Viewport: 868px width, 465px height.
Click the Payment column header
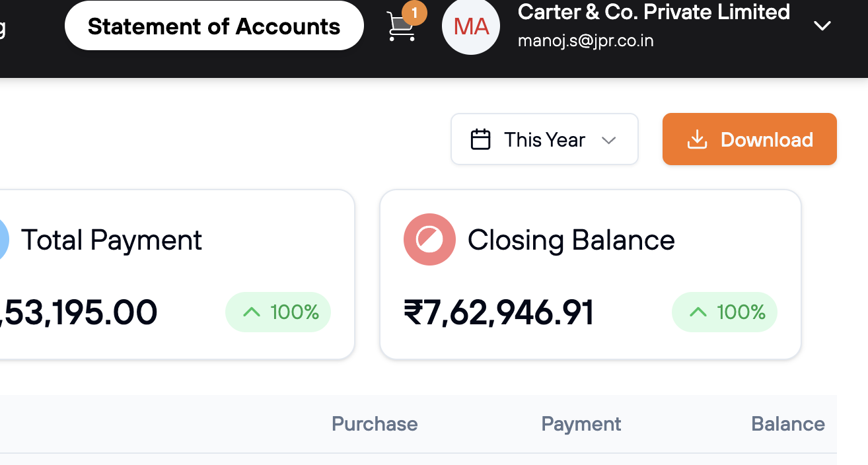click(581, 424)
